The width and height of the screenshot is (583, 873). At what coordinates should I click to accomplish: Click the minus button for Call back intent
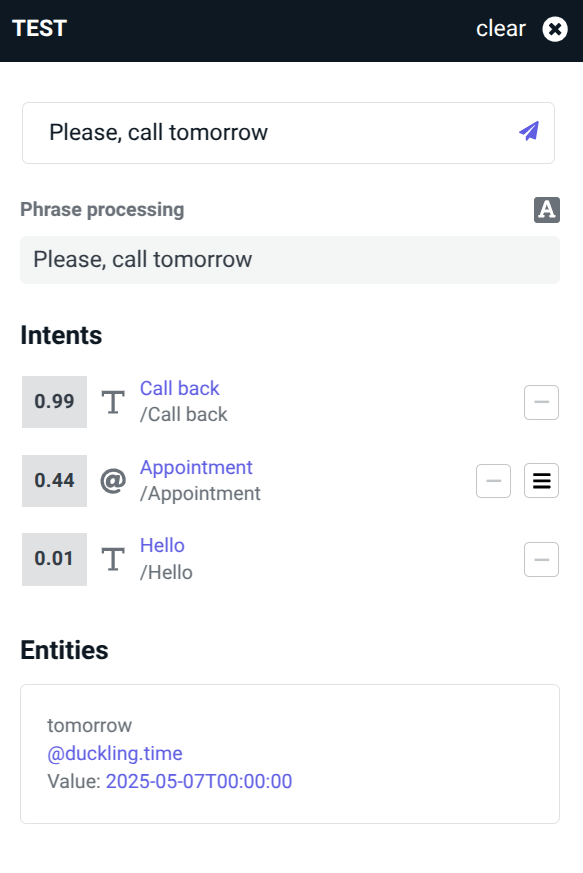click(x=541, y=402)
